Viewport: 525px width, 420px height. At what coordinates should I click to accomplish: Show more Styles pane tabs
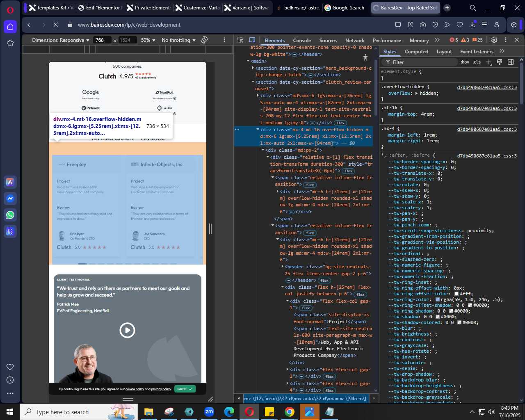(502, 51)
